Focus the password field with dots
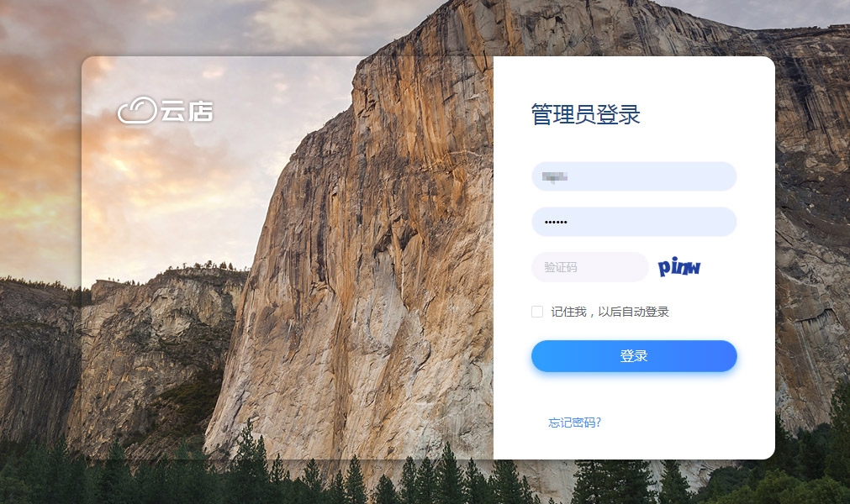 [634, 222]
